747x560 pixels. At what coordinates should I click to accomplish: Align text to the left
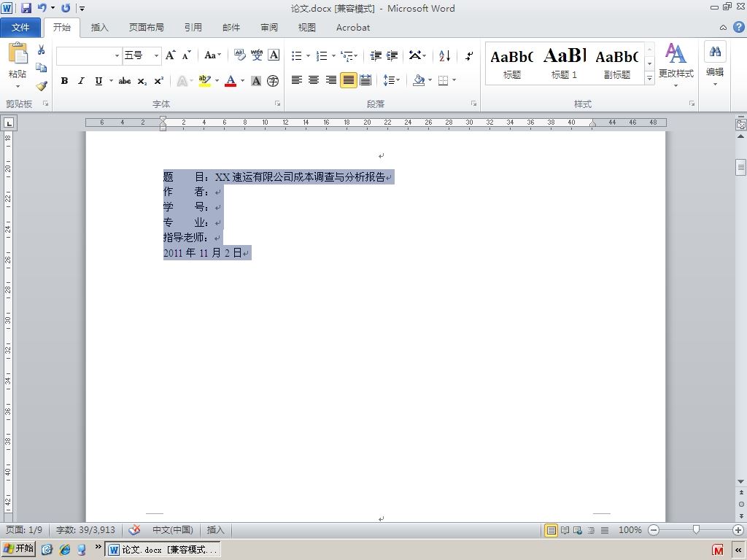[297, 80]
